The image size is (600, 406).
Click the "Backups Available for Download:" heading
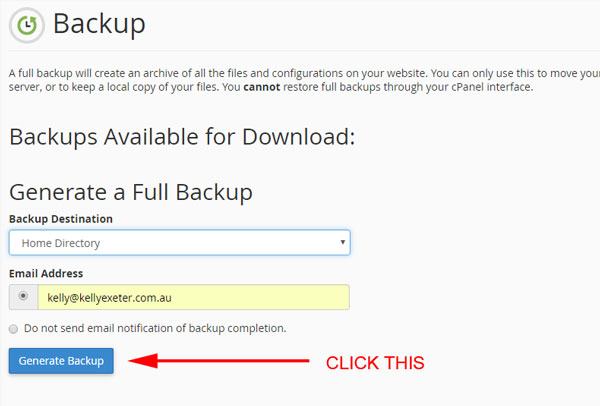pos(182,137)
